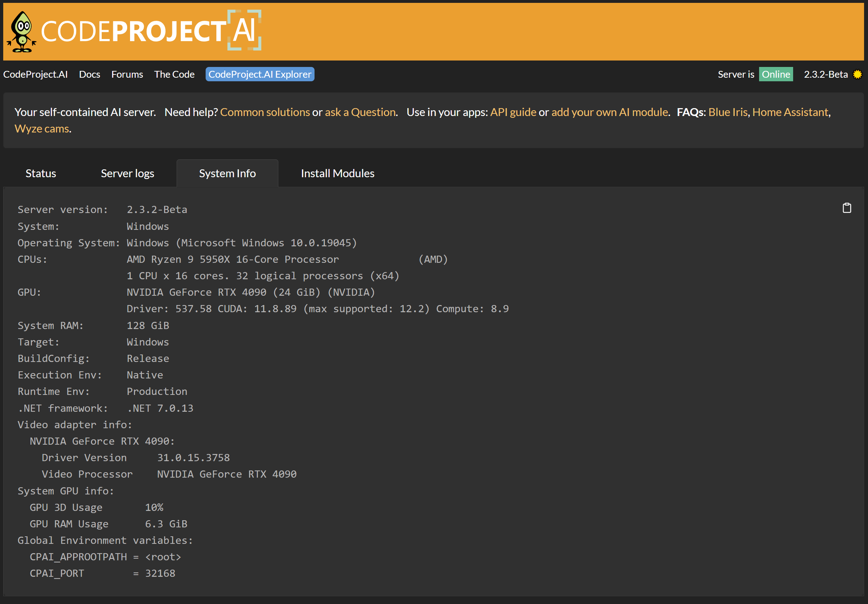Click the Video adapter info heading
This screenshot has width=868, height=604.
point(75,425)
